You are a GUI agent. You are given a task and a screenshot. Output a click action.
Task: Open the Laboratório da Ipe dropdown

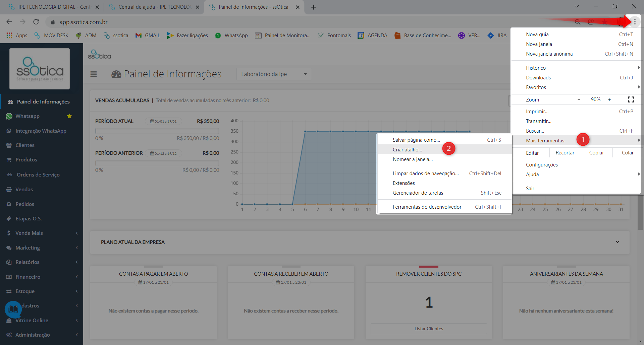274,74
